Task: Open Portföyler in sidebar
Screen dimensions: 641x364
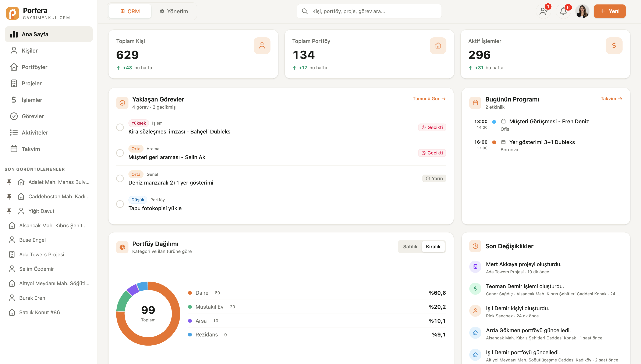Action: [x=49, y=67]
